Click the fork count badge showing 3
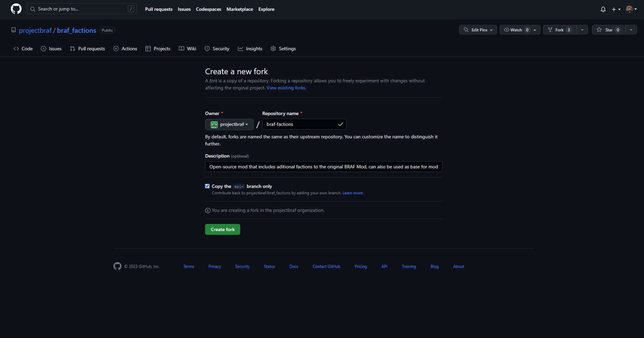Screen dimensions: 644x338 pos(569,30)
